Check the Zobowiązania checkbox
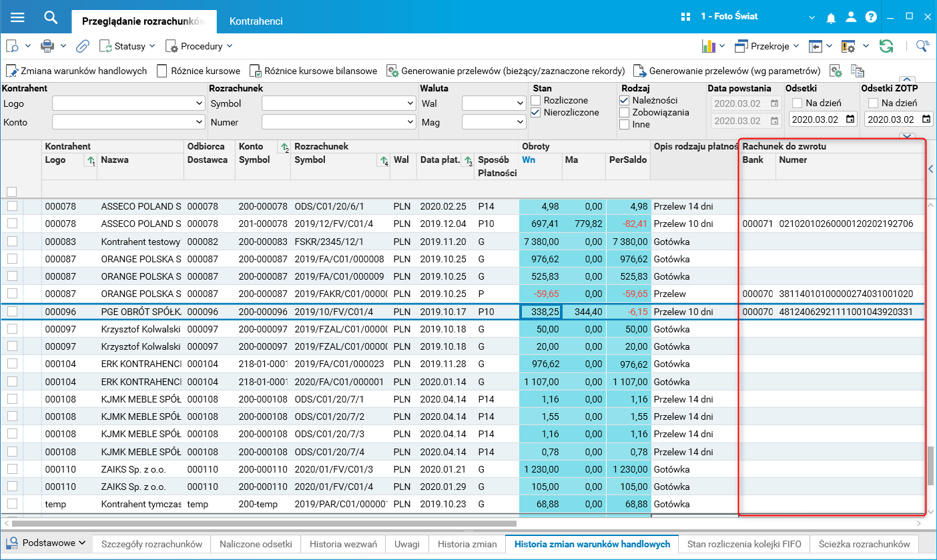The width and height of the screenshot is (937, 560). (625, 113)
